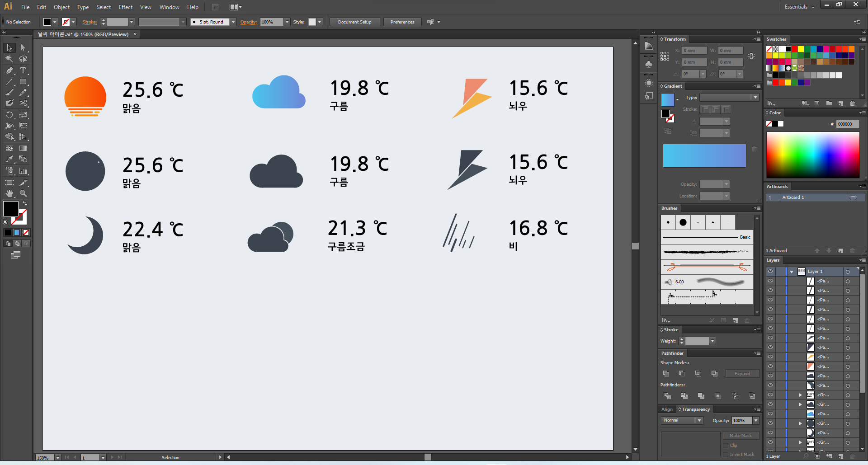Select the Scissors tool
Screen dimensions: 868x465
pyautogui.click(x=23, y=103)
